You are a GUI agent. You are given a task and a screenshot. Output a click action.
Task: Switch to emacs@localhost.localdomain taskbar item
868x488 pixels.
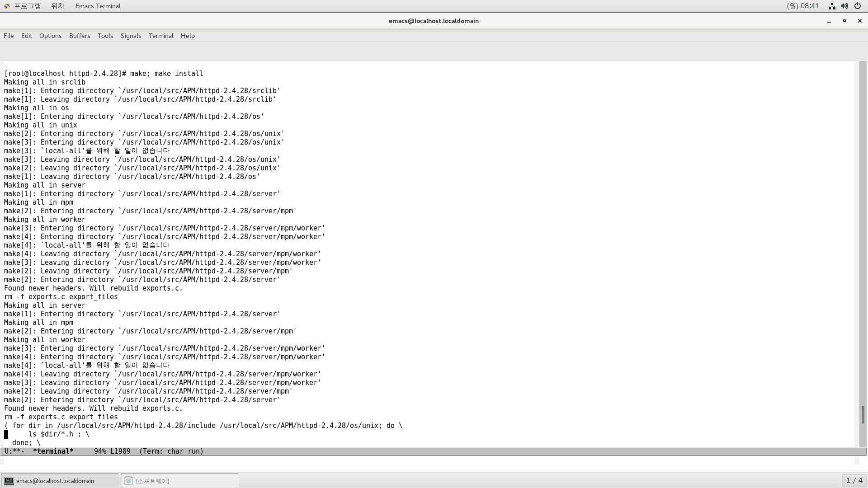(x=60, y=481)
